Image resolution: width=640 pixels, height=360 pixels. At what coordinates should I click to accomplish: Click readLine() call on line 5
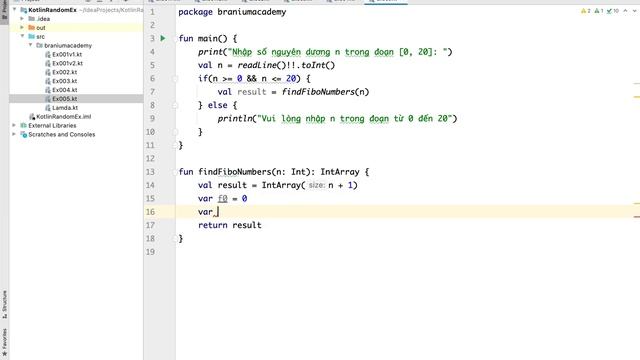coord(263,65)
